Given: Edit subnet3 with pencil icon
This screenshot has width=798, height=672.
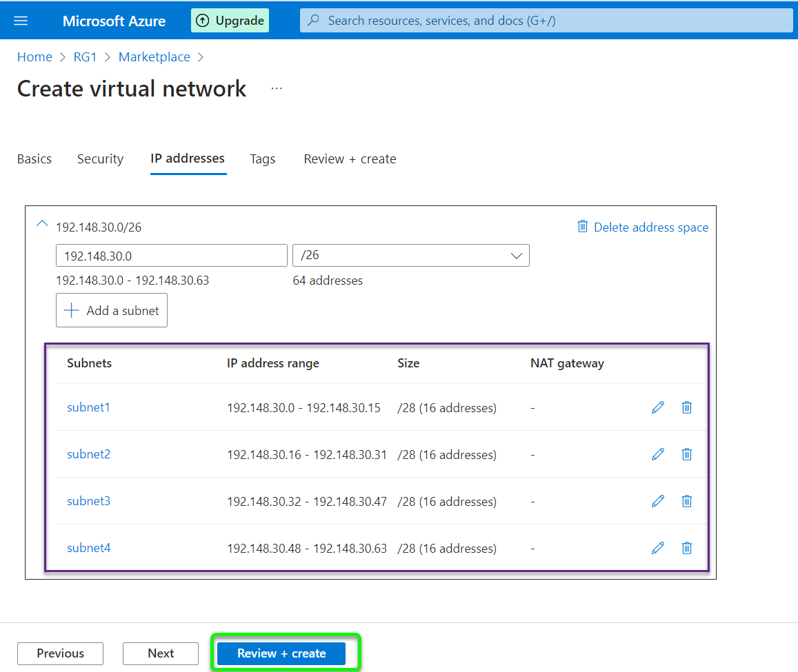Looking at the screenshot, I should point(658,501).
